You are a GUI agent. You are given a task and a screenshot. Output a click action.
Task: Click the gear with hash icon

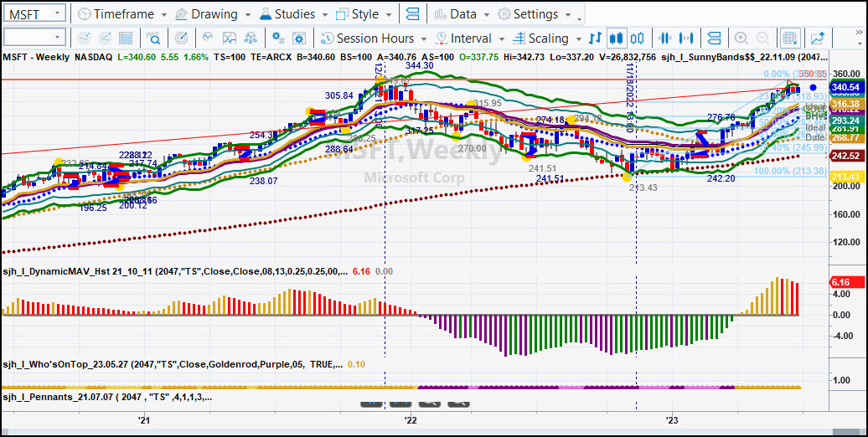pyautogui.click(x=278, y=39)
